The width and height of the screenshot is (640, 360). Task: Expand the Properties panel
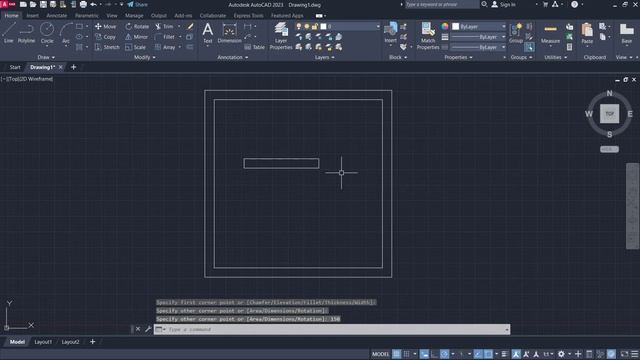[458, 58]
